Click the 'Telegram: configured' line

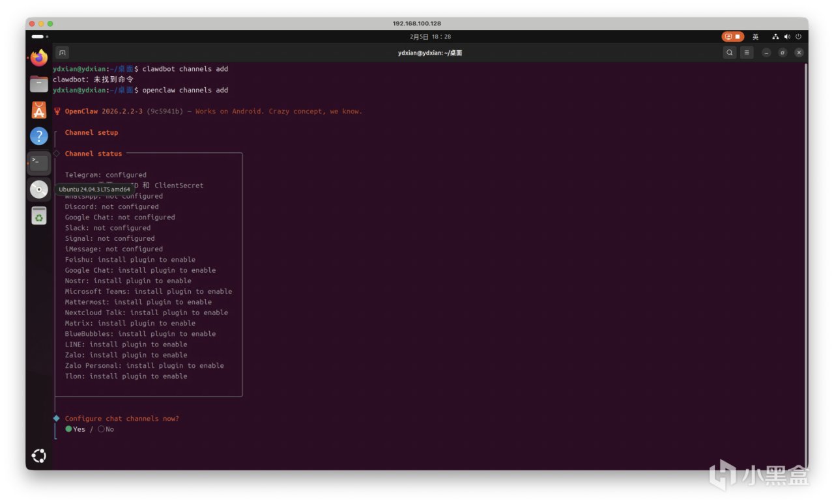pyautogui.click(x=106, y=175)
